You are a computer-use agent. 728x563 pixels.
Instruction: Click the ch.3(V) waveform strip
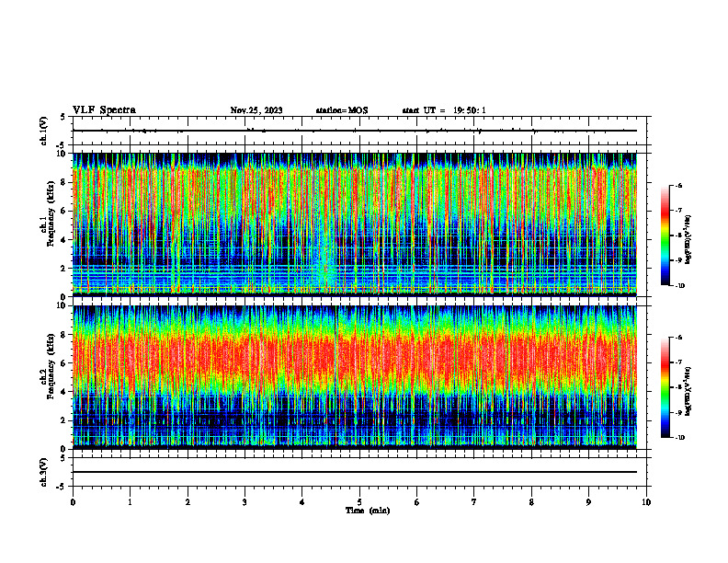pos(359,472)
